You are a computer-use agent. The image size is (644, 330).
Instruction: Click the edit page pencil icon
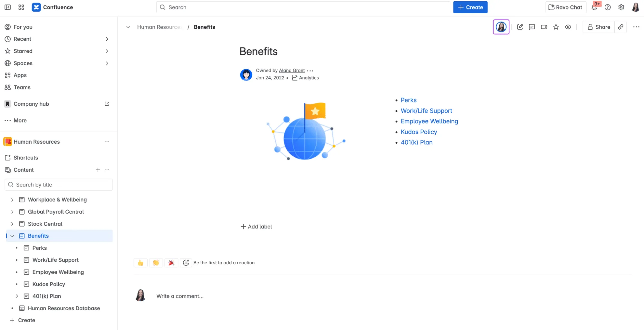(x=520, y=27)
